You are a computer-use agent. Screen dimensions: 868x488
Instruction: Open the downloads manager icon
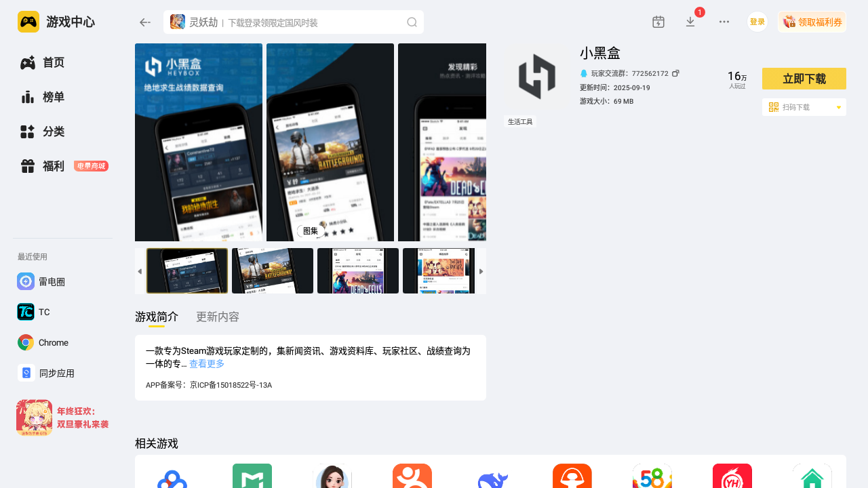coord(690,22)
